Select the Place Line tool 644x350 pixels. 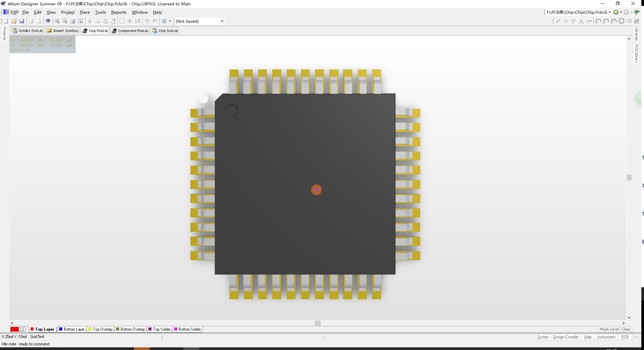558,21
